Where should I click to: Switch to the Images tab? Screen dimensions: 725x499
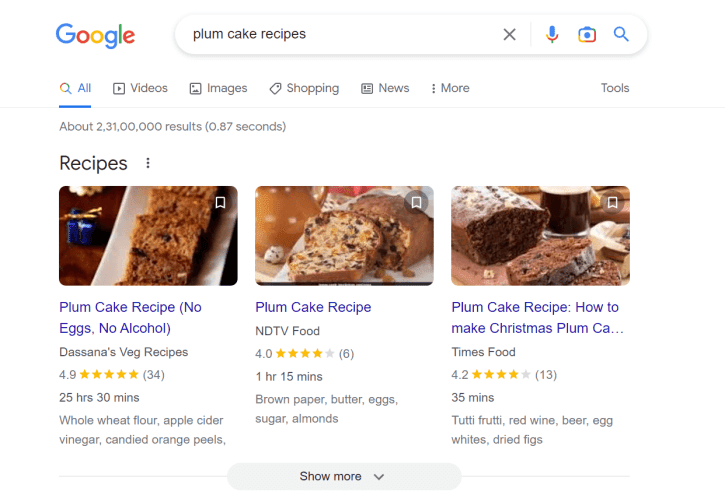pos(218,88)
